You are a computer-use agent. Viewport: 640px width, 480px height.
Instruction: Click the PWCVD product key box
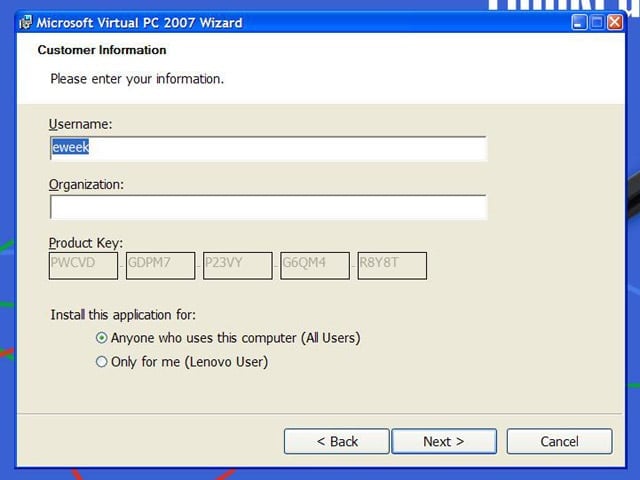coord(83,265)
